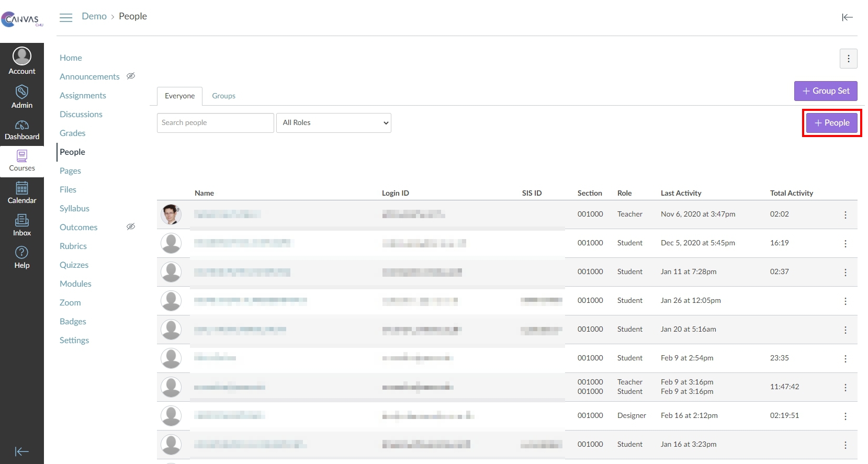Select the Everyone tab
The image size is (868, 464).
click(x=179, y=96)
